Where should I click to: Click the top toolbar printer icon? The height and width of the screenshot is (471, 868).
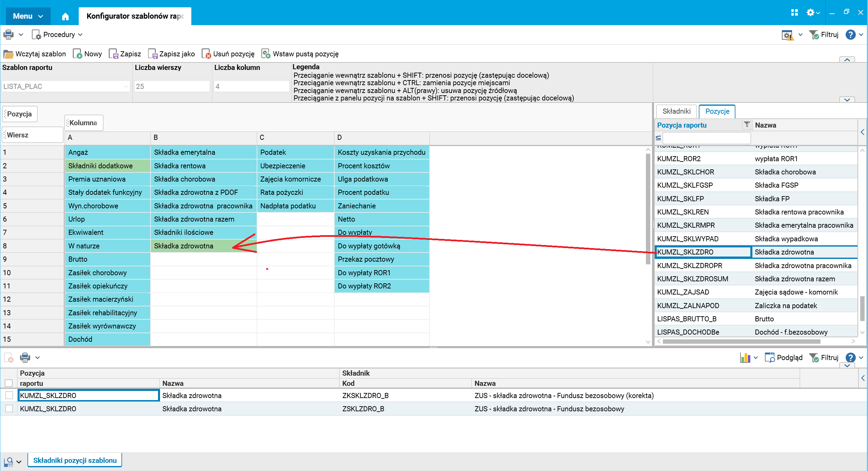[8, 35]
